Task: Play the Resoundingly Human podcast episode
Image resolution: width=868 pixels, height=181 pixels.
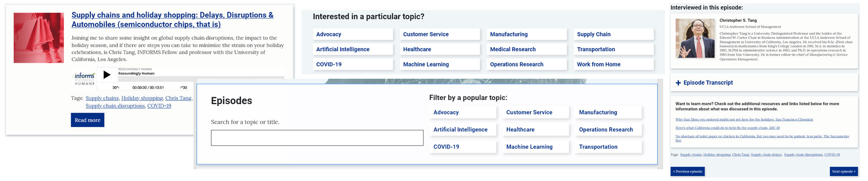Action: click(107, 75)
